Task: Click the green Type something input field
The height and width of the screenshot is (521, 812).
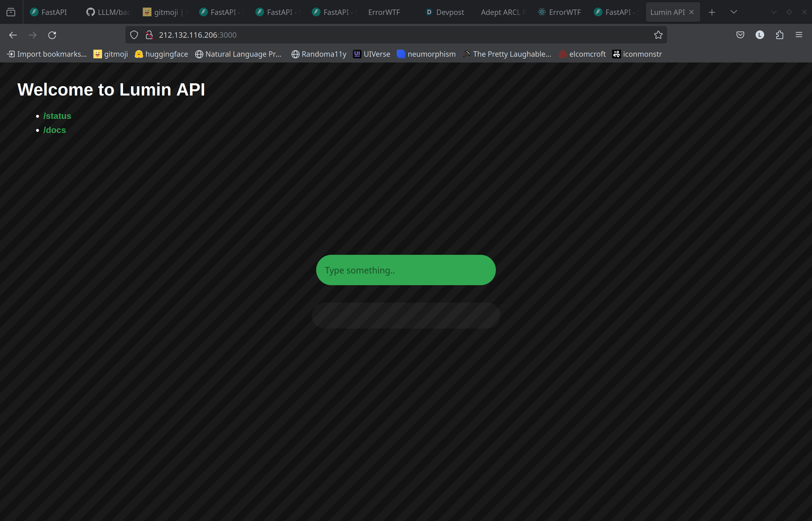Action: [406, 270]
